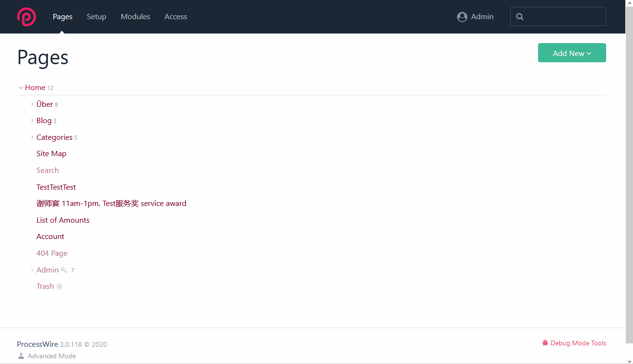This screenshot has height=364, width=633.
Task: Select the Site Map page
Action: 51,154
